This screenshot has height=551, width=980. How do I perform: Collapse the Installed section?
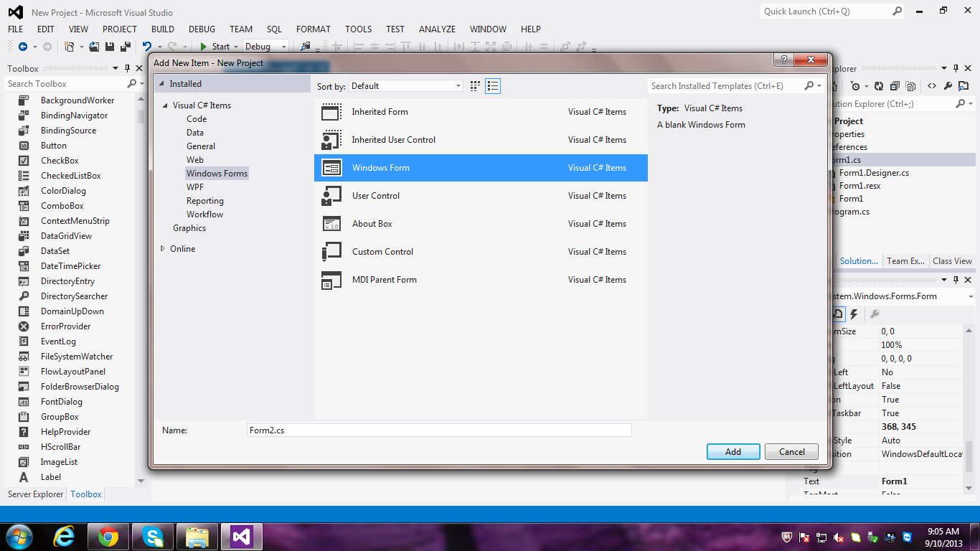pos(161,84)
